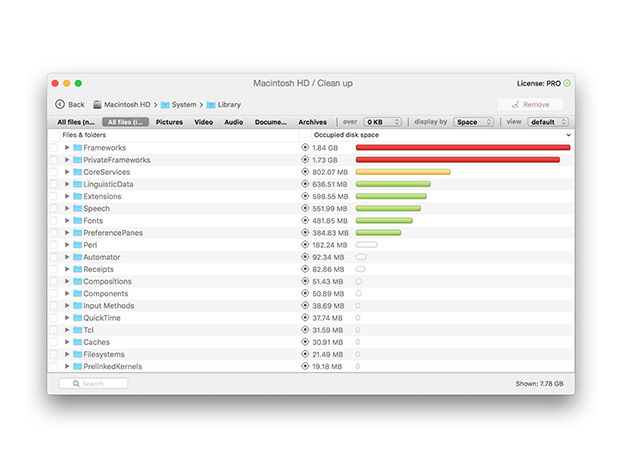Click the reveal target icon for PreferencePanes
This screenshot has height=473, width=630.
click(x=305, y=233)
